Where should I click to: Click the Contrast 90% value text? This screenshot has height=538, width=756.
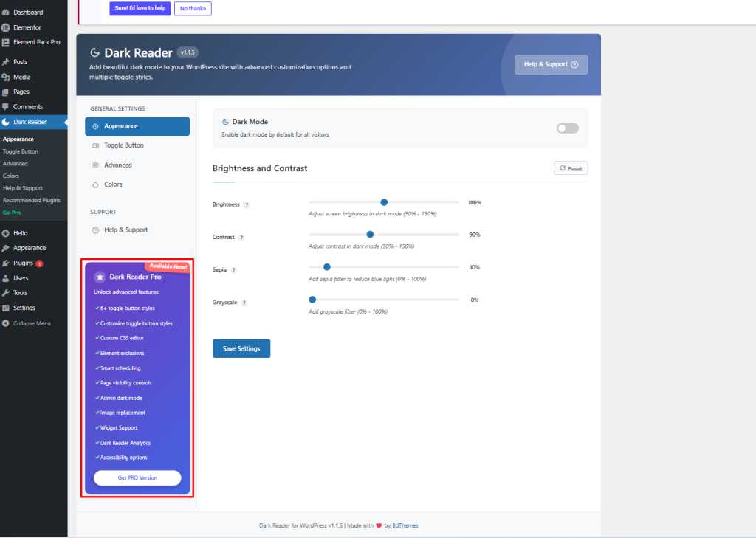(x=475, y=235)
